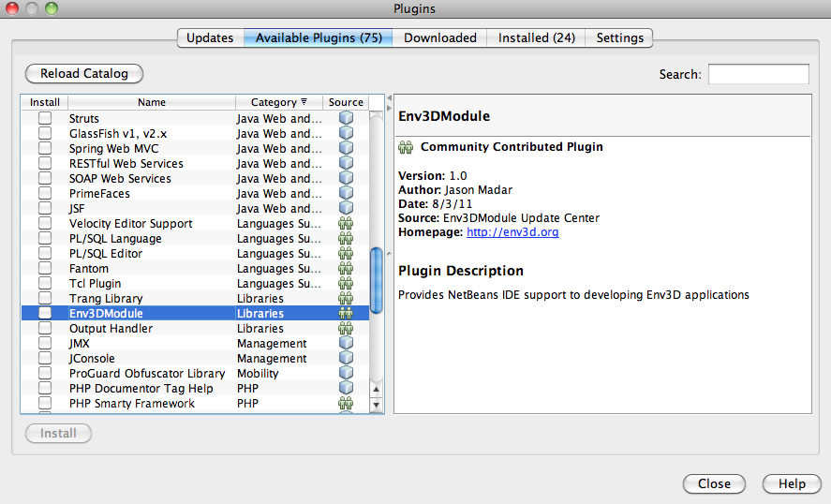The image size is (831, 504).
Task: Select the PHP Documentor Tag Help row
Action: tap(195, 388)
